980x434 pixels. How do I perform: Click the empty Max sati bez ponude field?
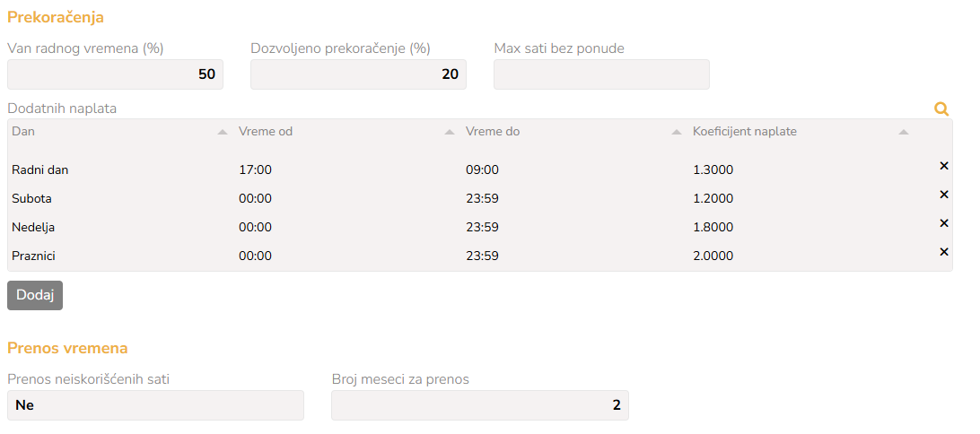click(601, 74)
